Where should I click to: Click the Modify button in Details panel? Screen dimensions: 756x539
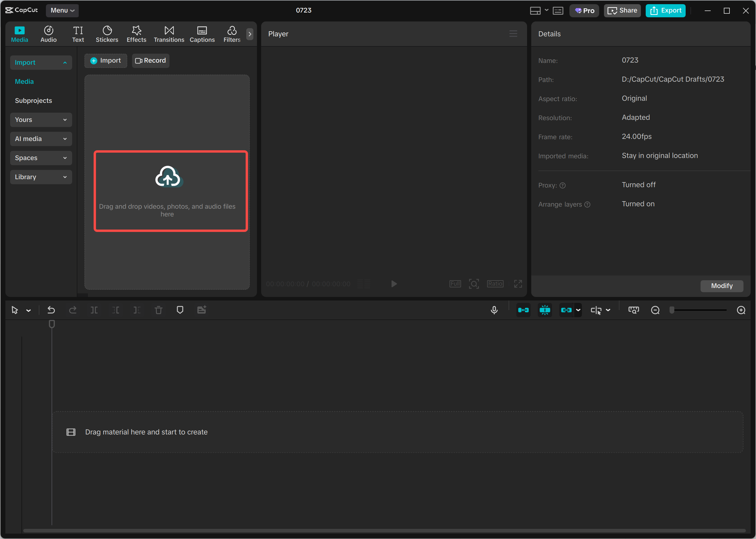coord(722,286)
